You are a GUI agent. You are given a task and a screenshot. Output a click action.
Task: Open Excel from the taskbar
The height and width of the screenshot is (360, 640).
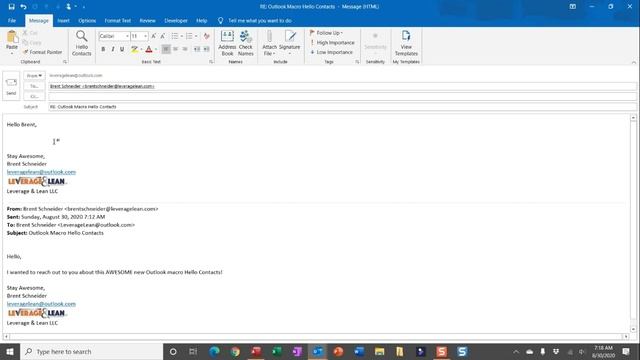click(x=277, y=351)
